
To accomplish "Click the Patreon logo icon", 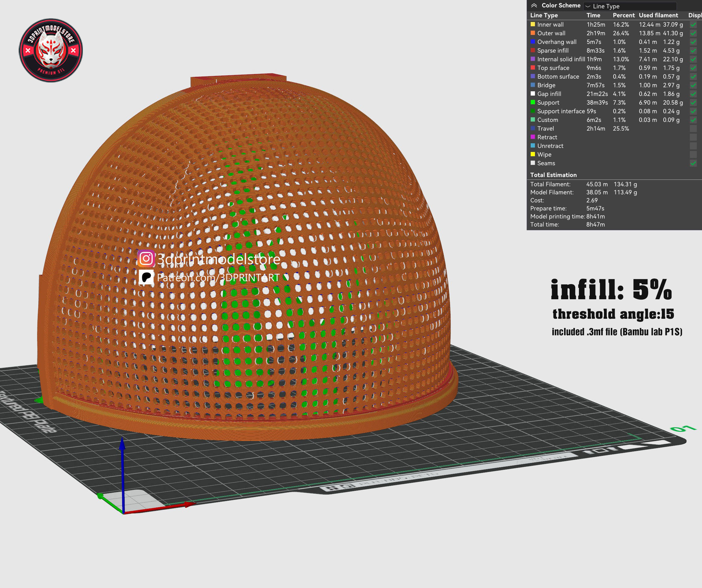I will [x=146, y=277].
